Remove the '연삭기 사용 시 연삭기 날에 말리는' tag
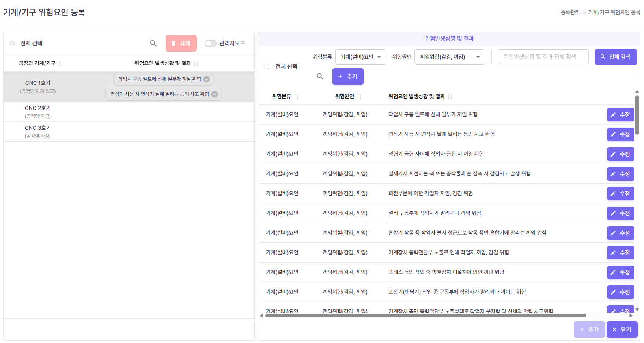Viewport: 644px width, 343px height. pyautogui.click(x=215, y=94)
